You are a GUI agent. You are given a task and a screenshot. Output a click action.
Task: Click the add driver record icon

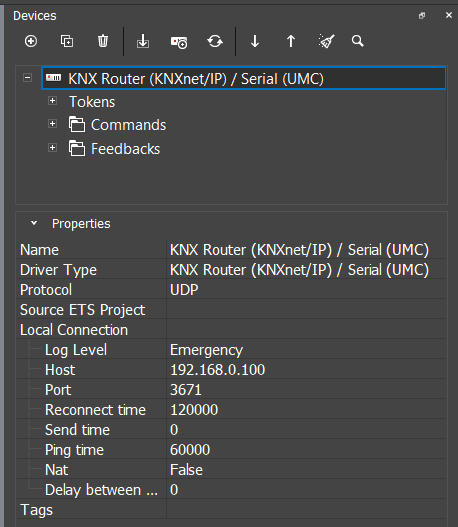pyautogui.click(x=179, y=42)
